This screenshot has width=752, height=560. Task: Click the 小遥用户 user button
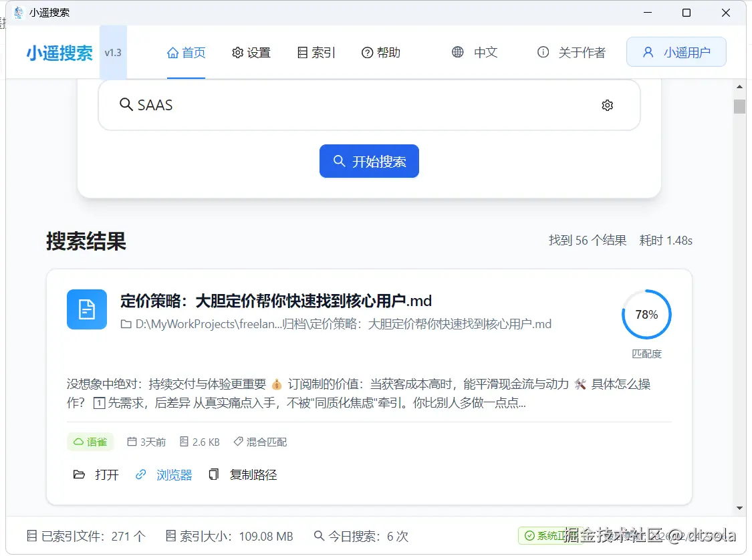[676, 51]
